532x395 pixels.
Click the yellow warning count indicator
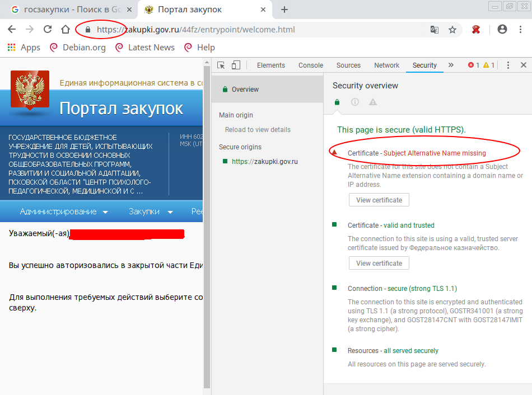pyautogui.click(x=489, y=65)
